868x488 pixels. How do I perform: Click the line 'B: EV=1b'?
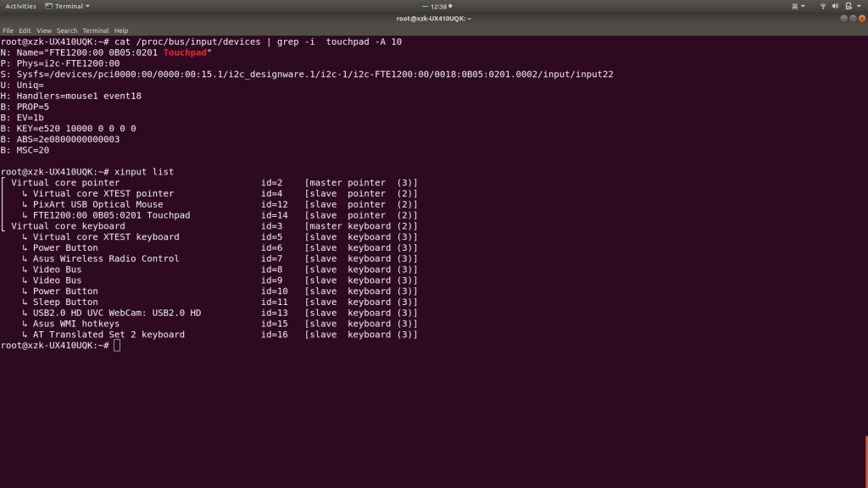[x=22, y=118]
